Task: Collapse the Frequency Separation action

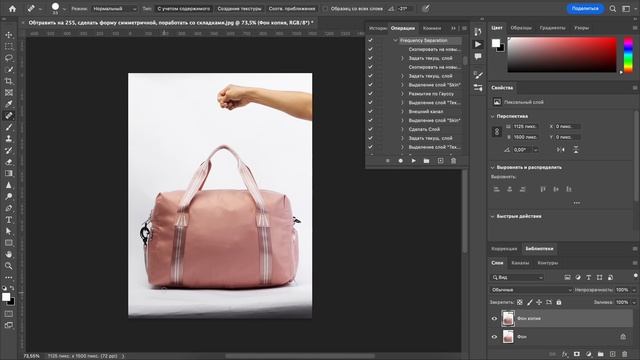Action: click(395, 40)
